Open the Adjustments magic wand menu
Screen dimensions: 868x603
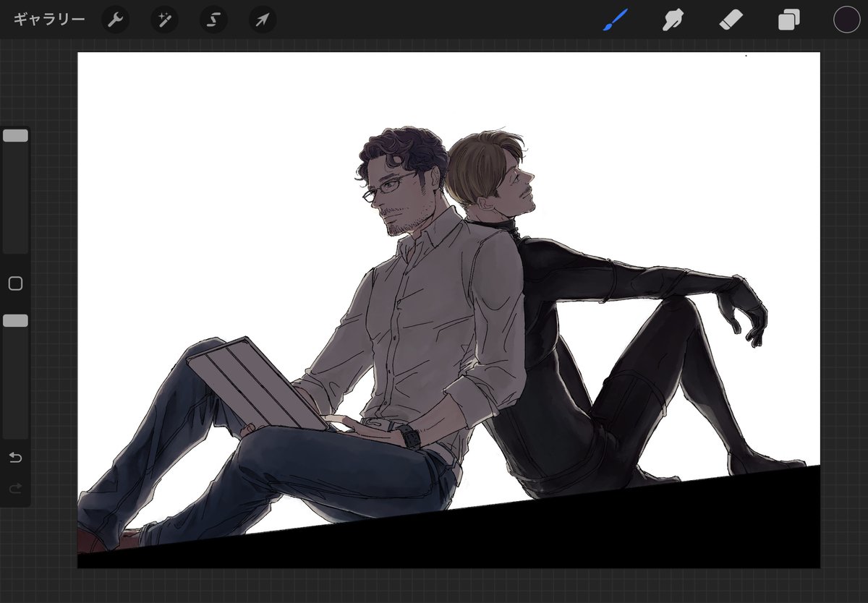[x=164, y=20]
